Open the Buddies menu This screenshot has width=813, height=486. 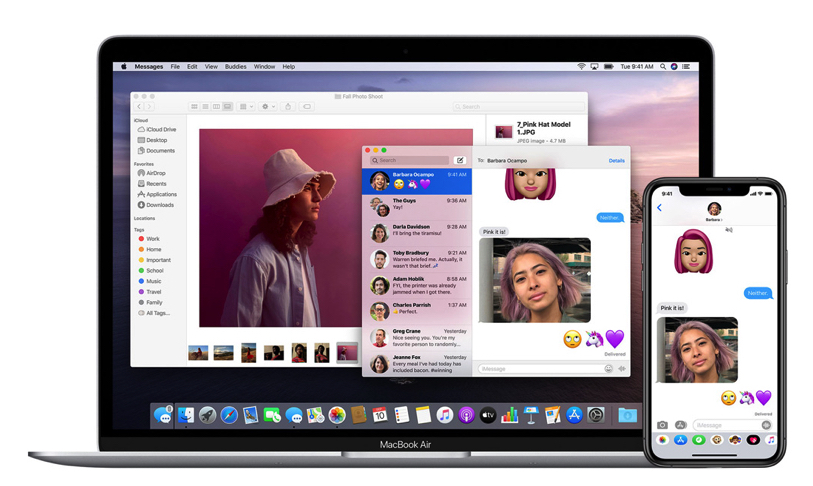[235, 67]
